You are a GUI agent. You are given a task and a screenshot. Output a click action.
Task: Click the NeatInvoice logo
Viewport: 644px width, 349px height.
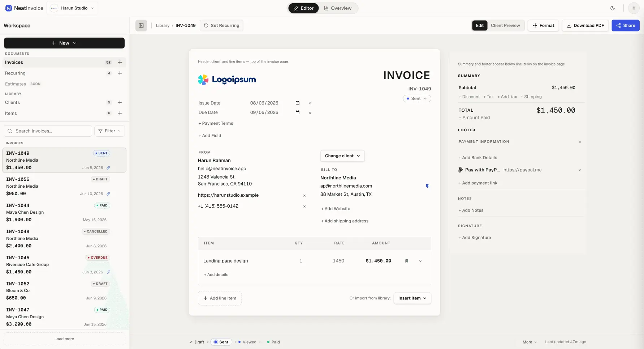coord(25,8)
